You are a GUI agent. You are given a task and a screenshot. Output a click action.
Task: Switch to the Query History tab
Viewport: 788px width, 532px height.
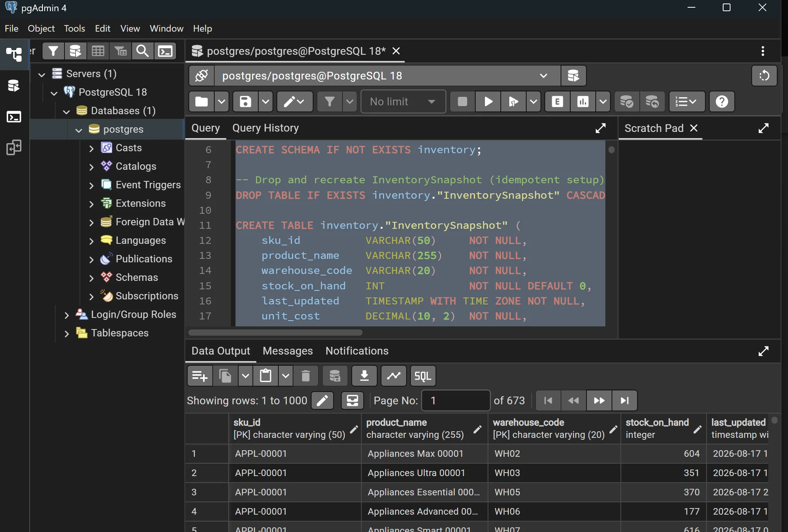click(265, 128)
